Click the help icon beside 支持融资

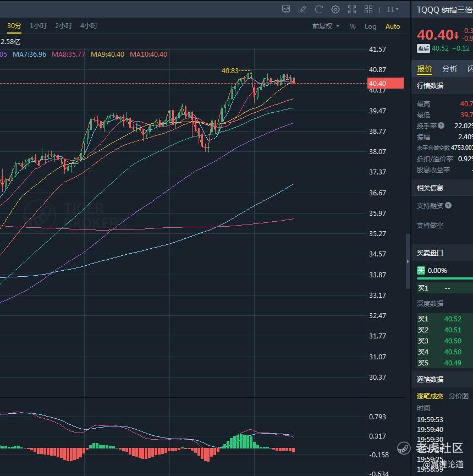pyautogui.click(x=448, y=205)
